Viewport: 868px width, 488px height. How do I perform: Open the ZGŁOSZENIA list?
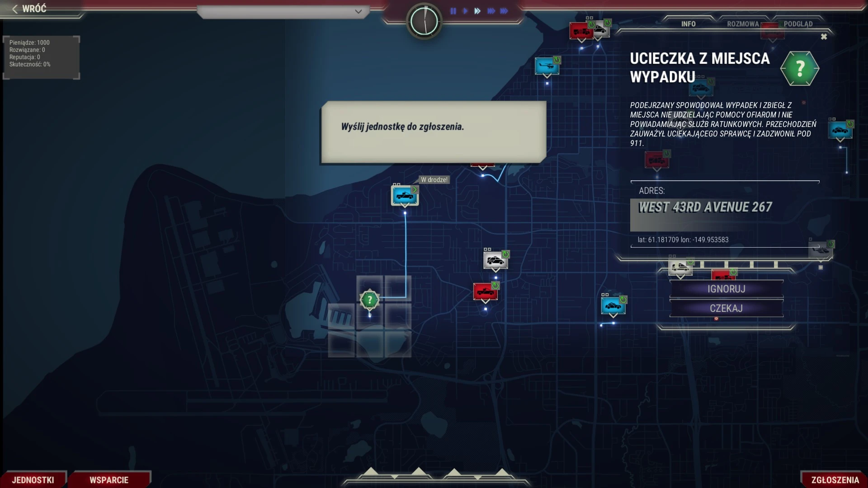pyautogui.click(x=835, y=479)
